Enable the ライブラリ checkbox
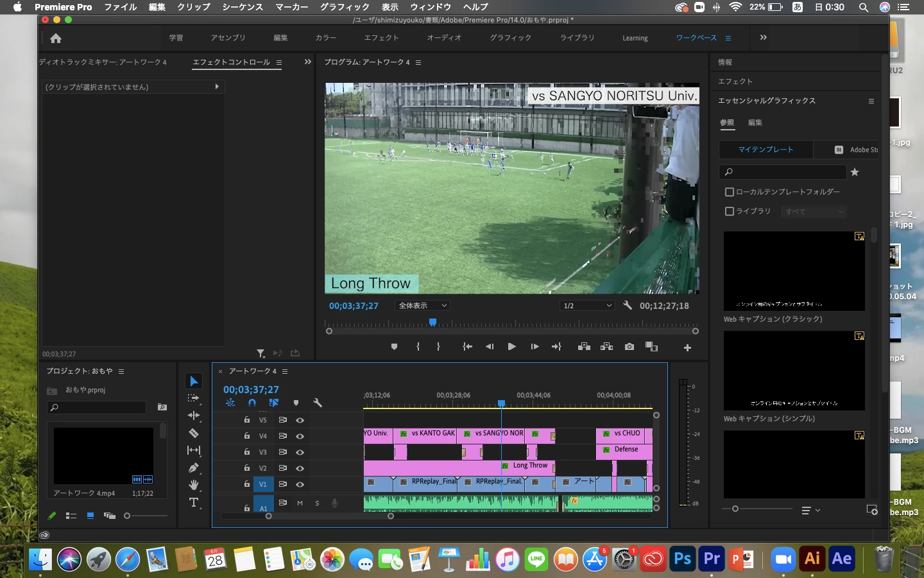 729,211
